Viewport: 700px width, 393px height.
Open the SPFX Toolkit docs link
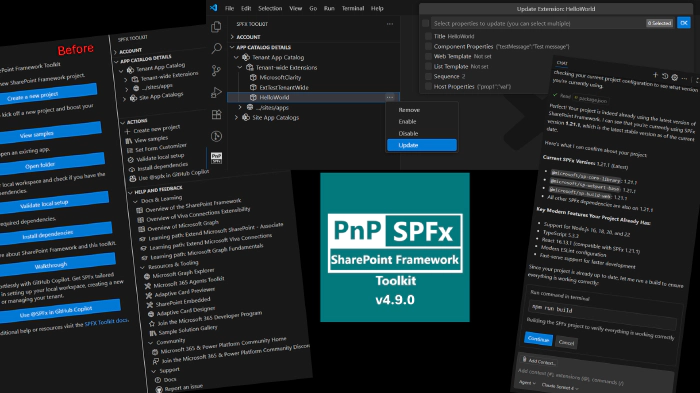(106, 322)
